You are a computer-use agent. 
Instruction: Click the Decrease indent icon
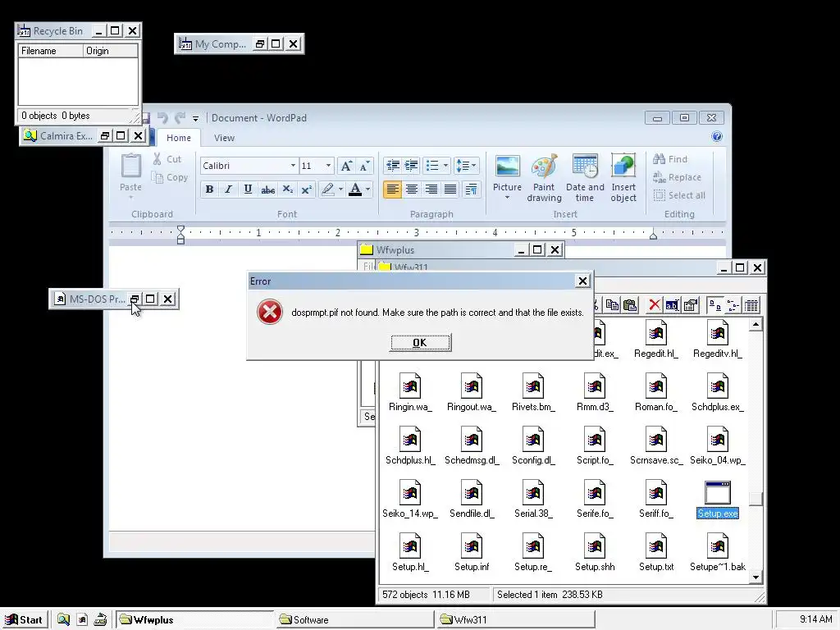click(393, 166)
